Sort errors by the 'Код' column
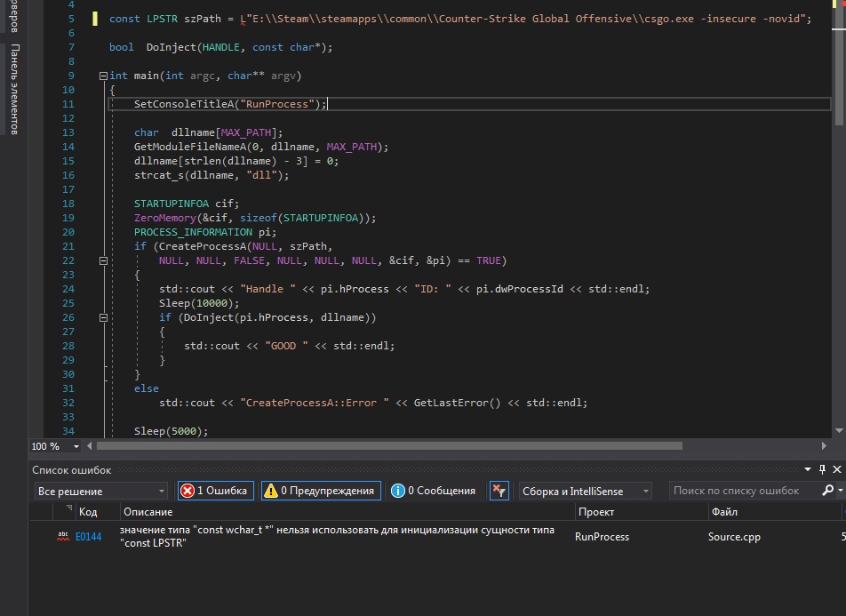This screenshot has width=846, height=616. click(88, 512)
